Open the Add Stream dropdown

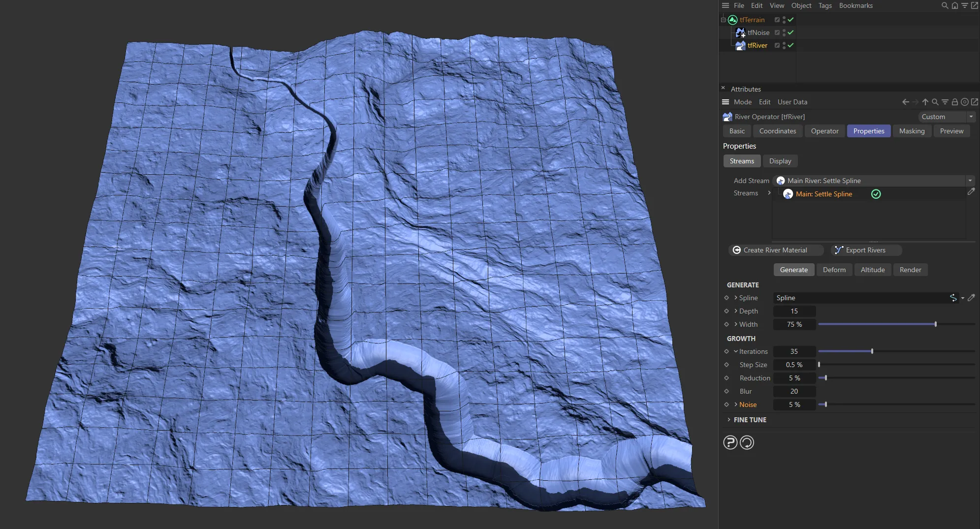pyautogui.click(x=970, y=181)
